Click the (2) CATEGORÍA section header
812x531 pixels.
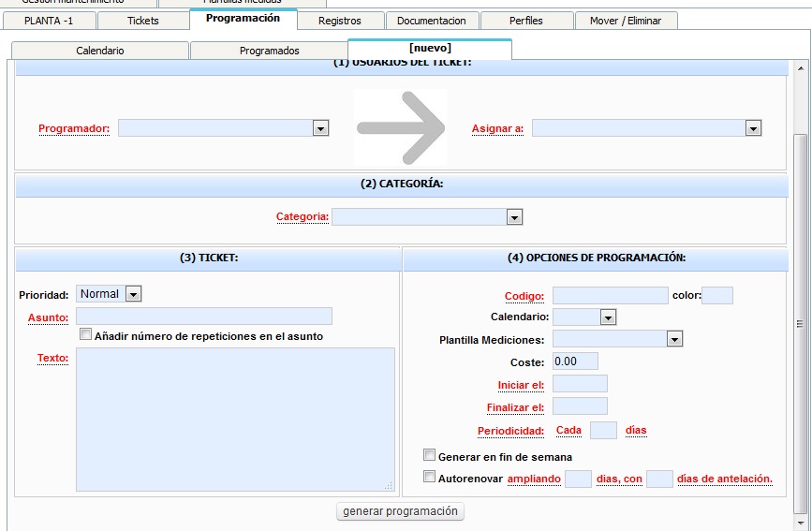tap(402, 184)
